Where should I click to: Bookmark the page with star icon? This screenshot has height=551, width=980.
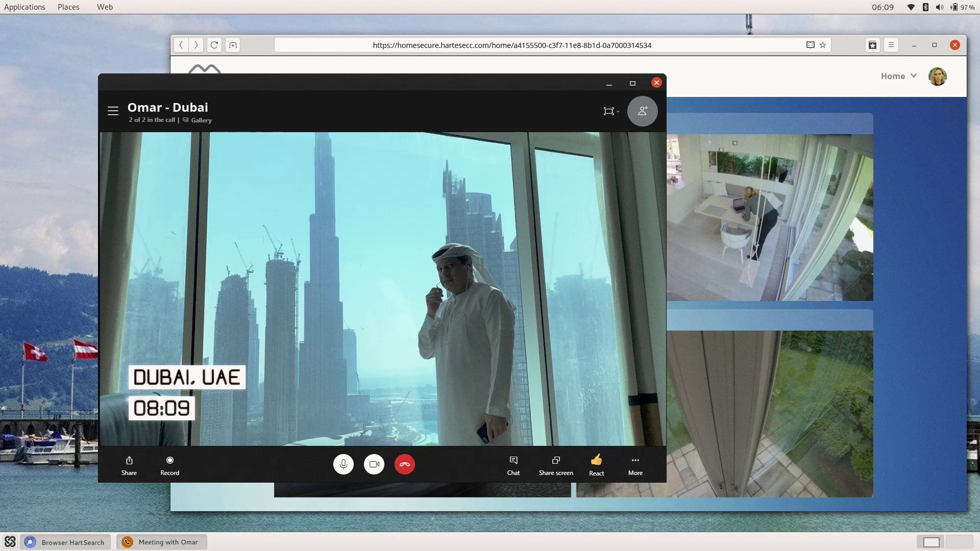point(823,45)
